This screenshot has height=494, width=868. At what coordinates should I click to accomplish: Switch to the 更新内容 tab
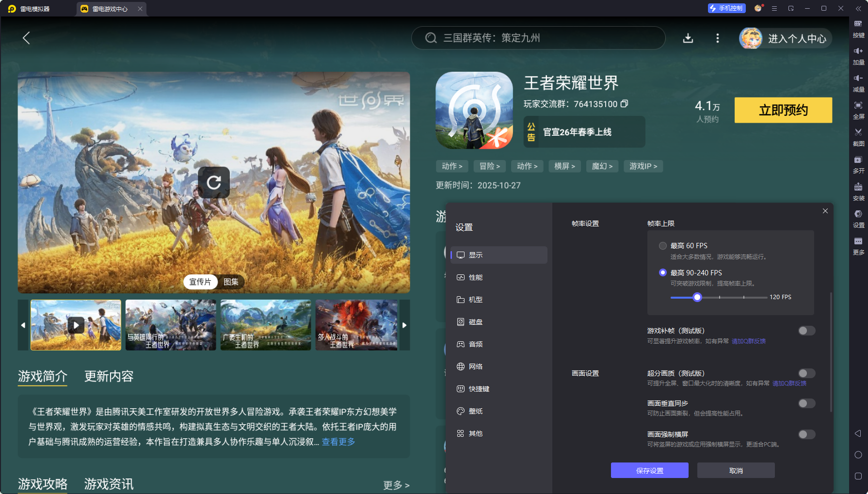(109, 377)
